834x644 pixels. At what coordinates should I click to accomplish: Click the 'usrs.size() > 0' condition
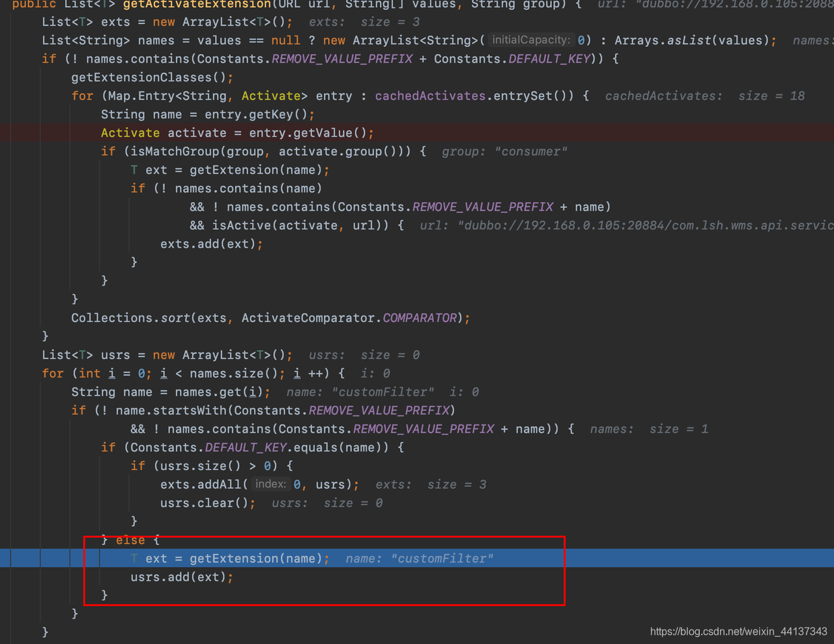tap(216, 466)
